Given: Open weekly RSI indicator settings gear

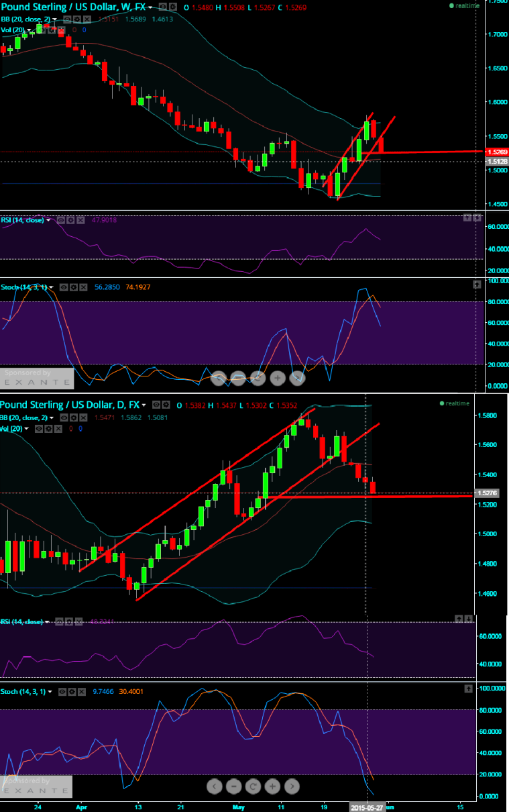Looking at the screenshot, I should (71, 219).
